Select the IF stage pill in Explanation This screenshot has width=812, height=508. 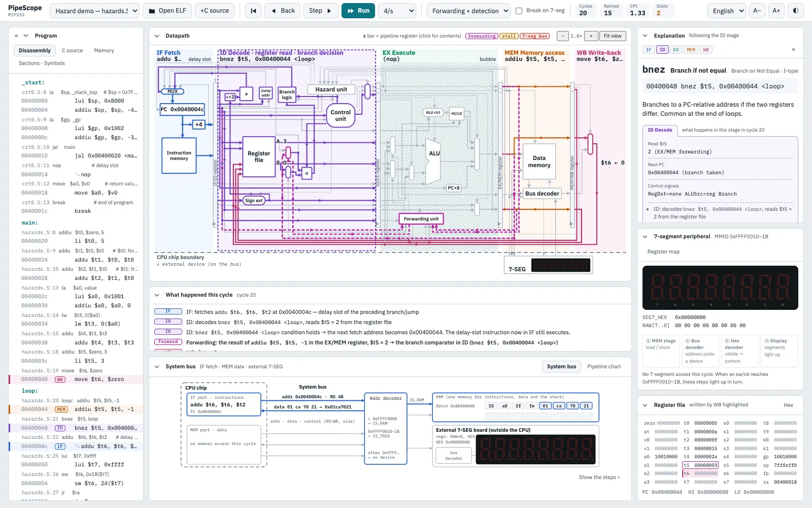[x=649, y=50]
